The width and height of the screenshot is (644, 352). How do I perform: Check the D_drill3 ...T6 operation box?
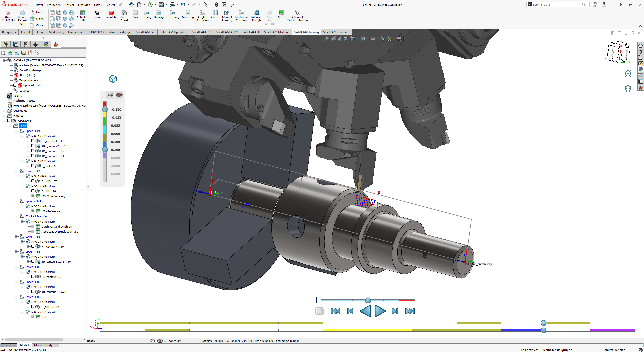33,181
